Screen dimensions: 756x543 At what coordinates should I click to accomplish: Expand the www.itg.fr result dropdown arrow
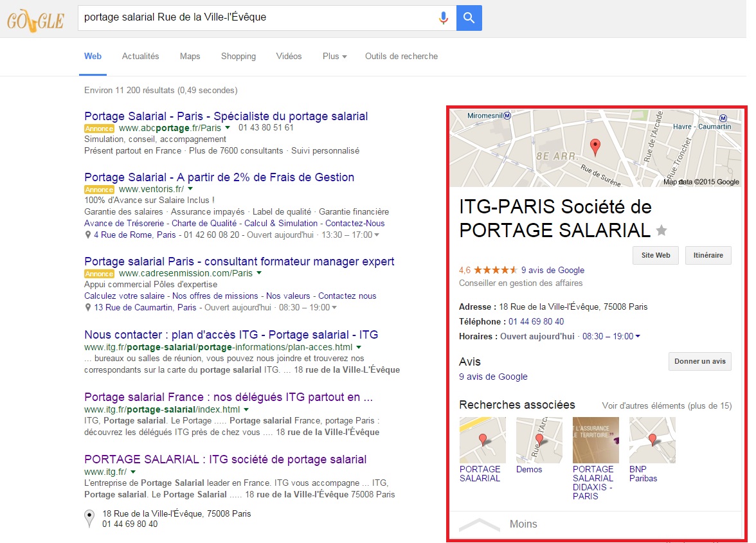coord(133,472)
